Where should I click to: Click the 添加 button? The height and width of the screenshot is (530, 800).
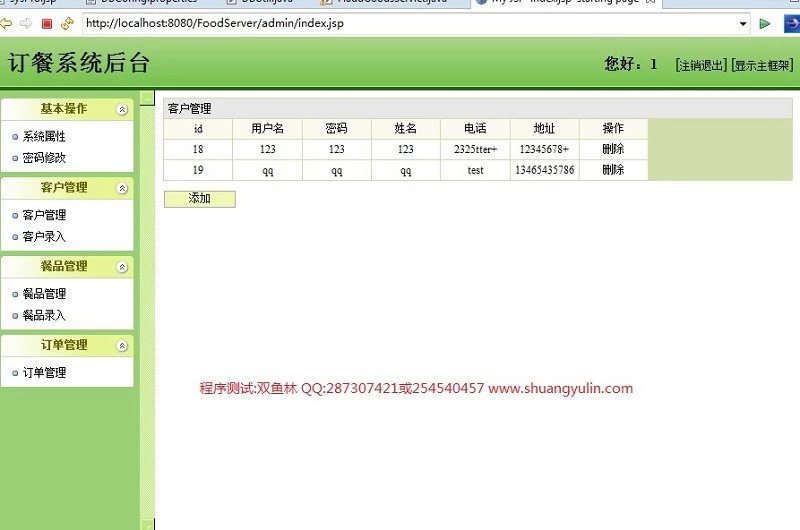point(199,199)
